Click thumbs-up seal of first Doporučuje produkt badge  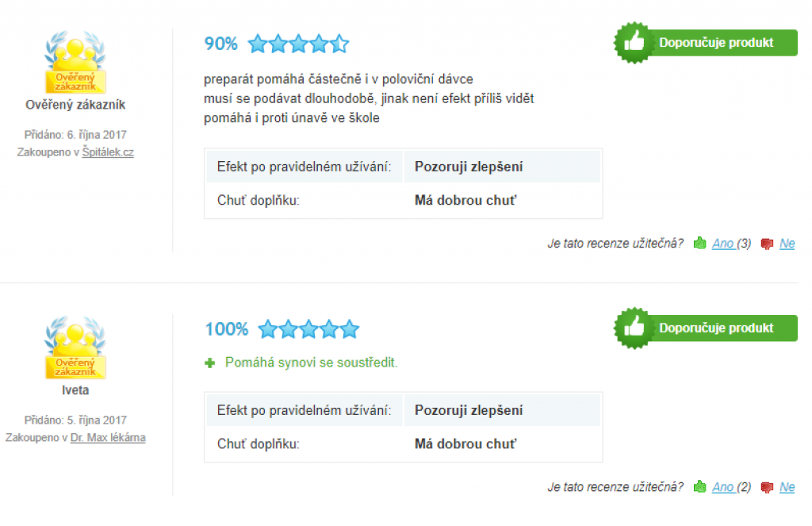tap(634, 43)
